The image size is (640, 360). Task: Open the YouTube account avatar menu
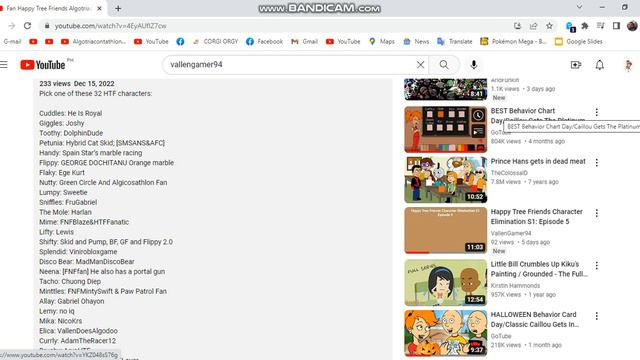tap(628, 65)
